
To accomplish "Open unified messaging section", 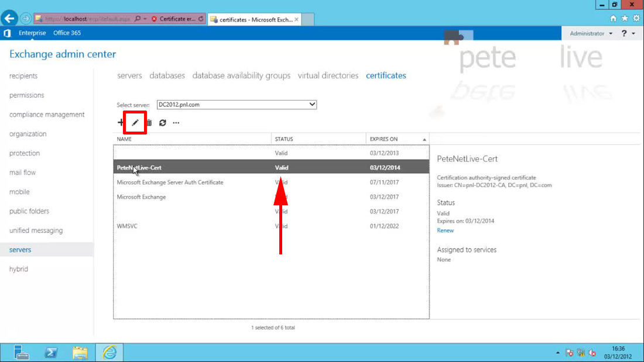I will (36, 230).
